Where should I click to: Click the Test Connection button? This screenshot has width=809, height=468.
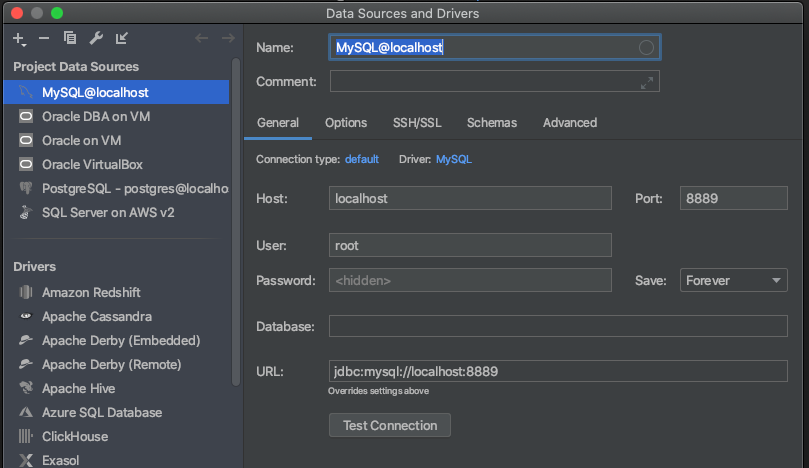click(x=390, y=425)
